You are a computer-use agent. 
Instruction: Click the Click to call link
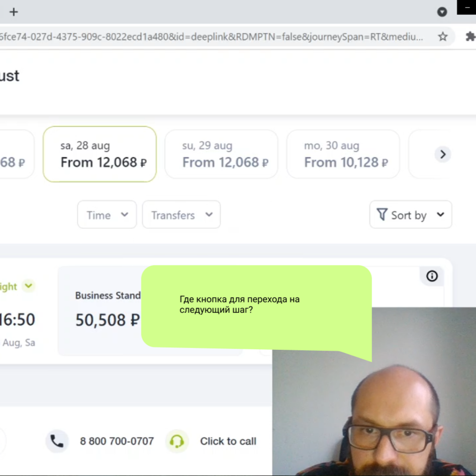coord(228,441)
